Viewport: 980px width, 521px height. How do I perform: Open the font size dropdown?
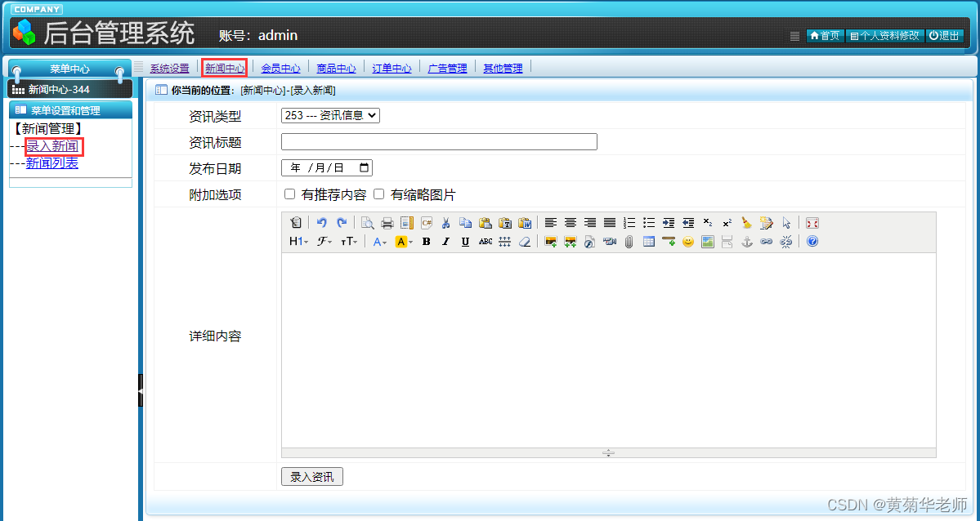[349, 242]
